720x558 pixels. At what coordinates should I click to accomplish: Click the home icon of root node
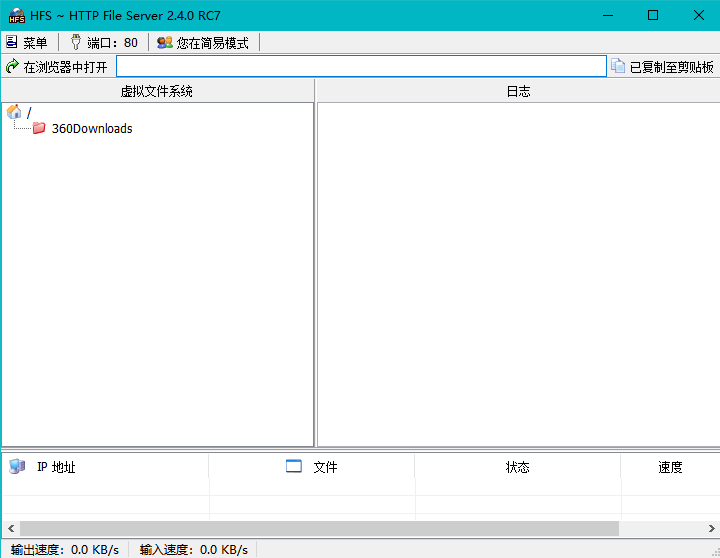pyautogui.click(x=14, y=112)
